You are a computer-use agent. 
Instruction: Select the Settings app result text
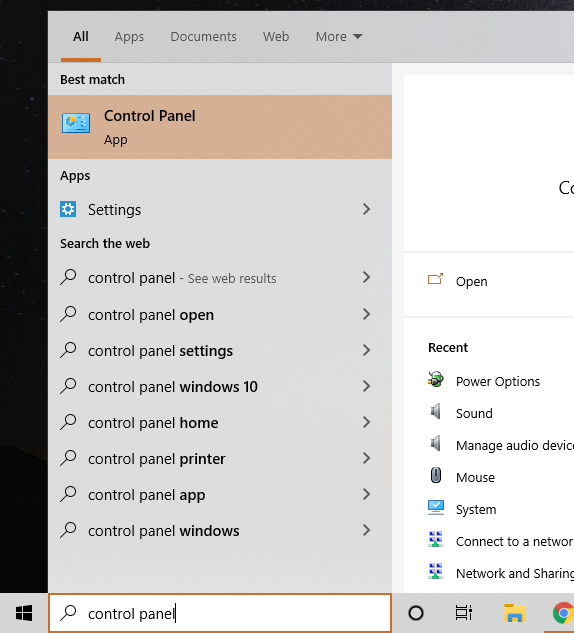(x=115, y=210)
